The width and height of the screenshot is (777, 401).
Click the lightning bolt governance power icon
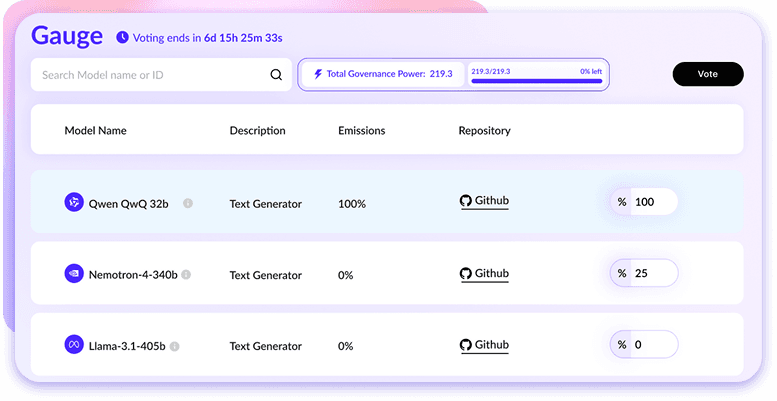[x=318, y=74]
